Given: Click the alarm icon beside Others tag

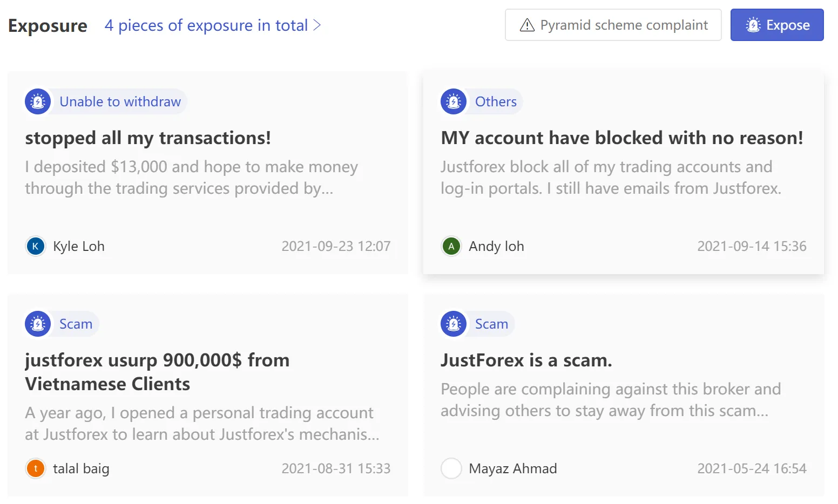Looking at the screenshot, I should pyautogui.click(x=454, y=101).
